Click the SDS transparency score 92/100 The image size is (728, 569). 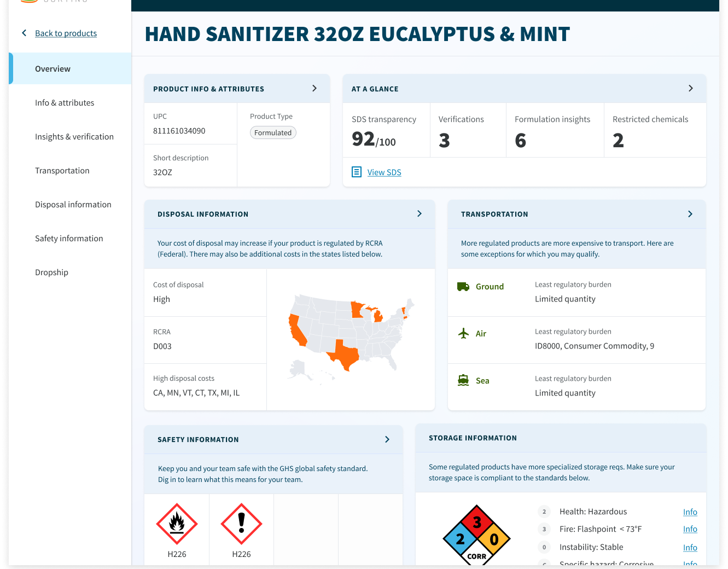pyautogui.click(x=374, y=140)
